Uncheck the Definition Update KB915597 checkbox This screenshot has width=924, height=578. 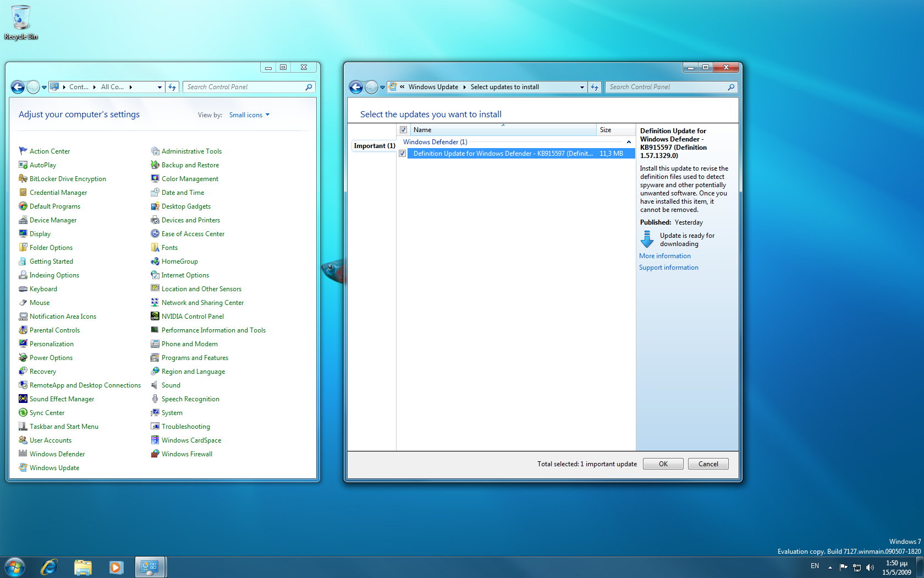[403, 154]
